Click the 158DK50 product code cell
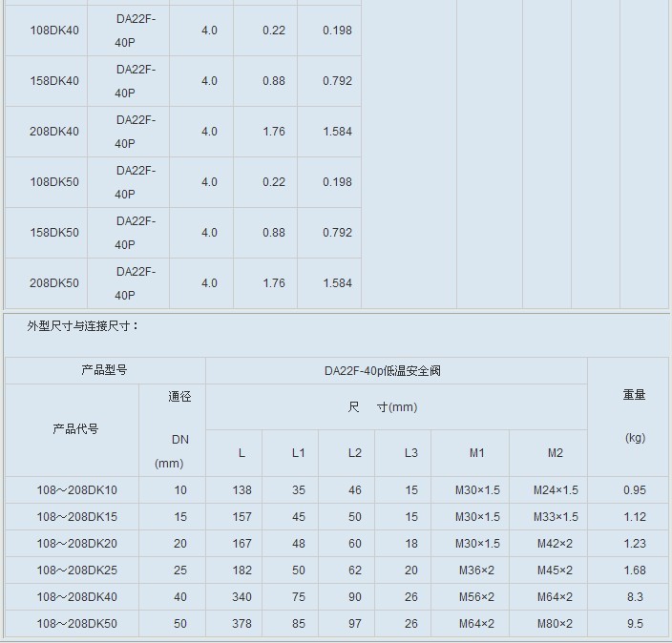The height and width of the screenshot is (643, 672). tap(54, 233)
